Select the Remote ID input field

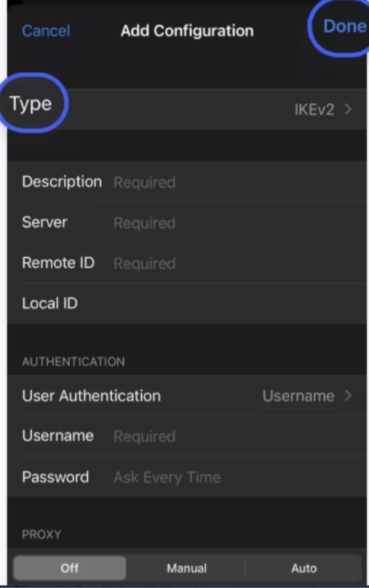(x=187, y=263)
